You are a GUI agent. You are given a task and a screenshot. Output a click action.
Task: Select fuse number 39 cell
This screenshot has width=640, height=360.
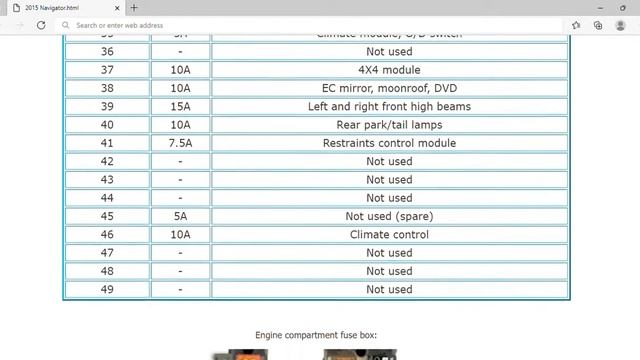(107, 107)
